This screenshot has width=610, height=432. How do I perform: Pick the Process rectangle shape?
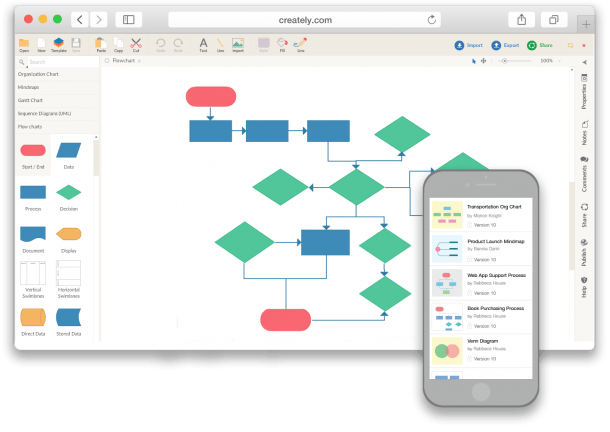point(33,192)
